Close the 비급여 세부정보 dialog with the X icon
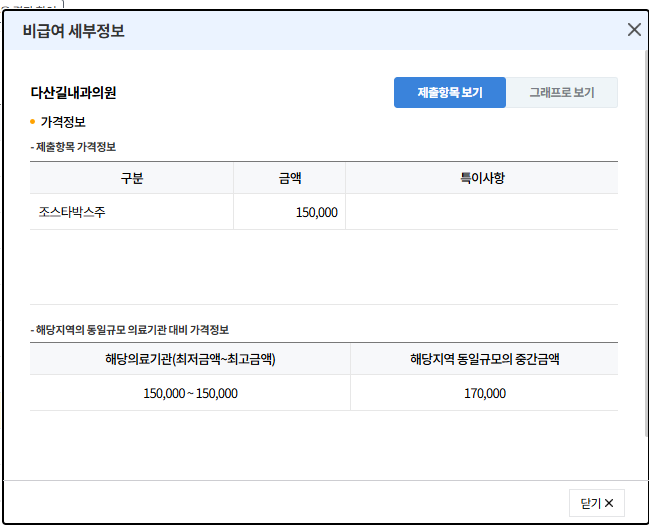Viewport: 649px width, 529px height. pyautogui.click(x=634, y=30)
